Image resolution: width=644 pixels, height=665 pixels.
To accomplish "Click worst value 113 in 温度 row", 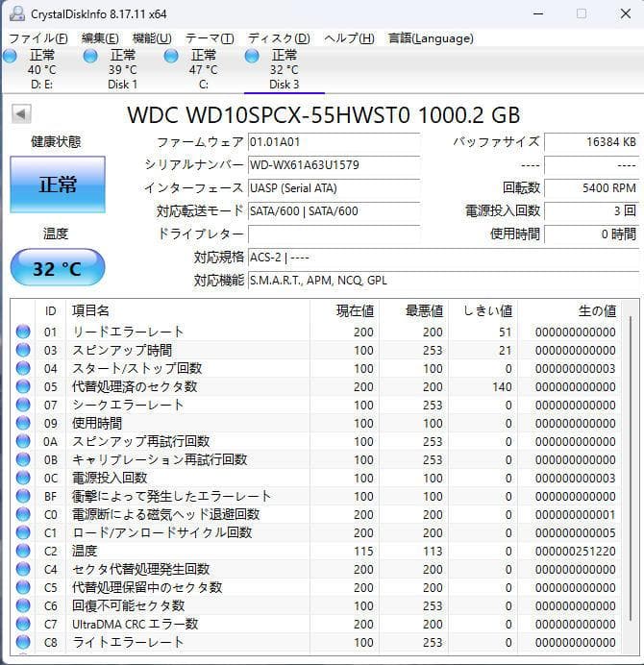I will tap(433, 551).
